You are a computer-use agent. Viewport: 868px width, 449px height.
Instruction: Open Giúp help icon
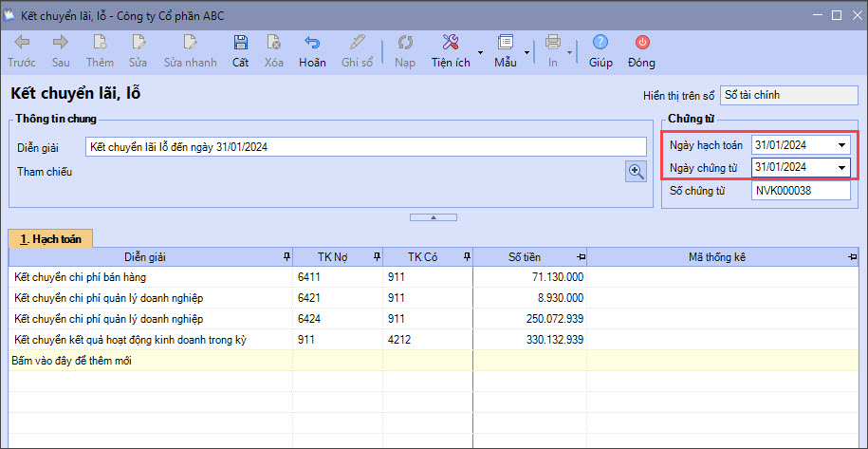click(x=600, y=43)
